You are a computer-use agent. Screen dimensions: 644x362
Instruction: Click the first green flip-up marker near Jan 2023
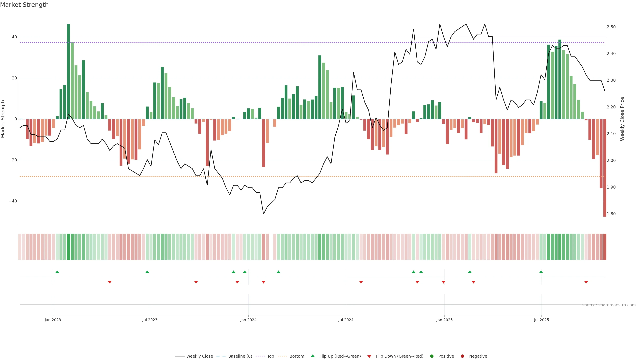57,272
